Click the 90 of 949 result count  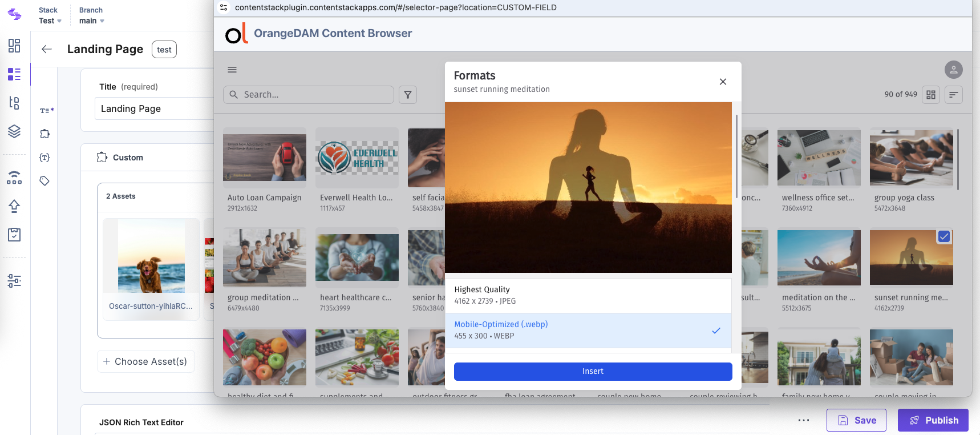pos(901,95)
